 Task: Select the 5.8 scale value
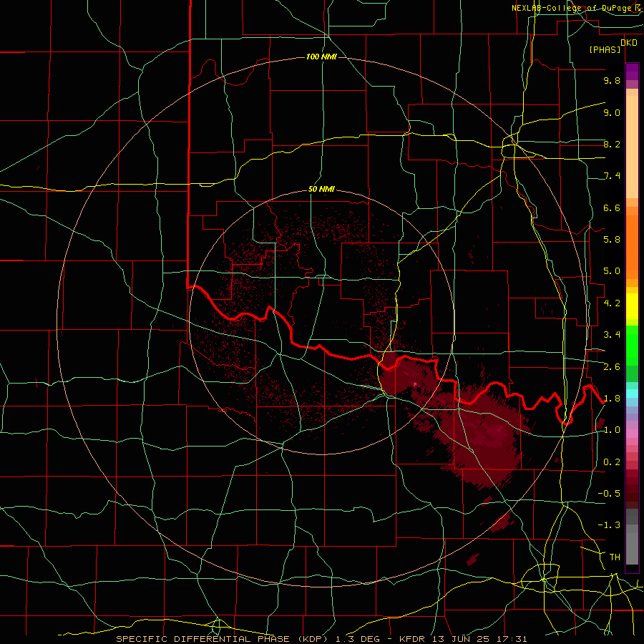click(x=612, y=240)
